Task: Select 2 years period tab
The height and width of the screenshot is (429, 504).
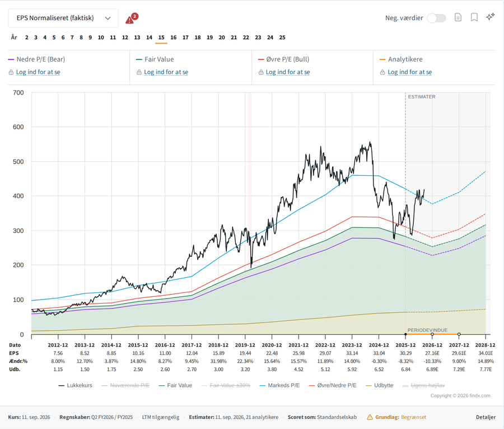Action: click(x=27, y=38)
